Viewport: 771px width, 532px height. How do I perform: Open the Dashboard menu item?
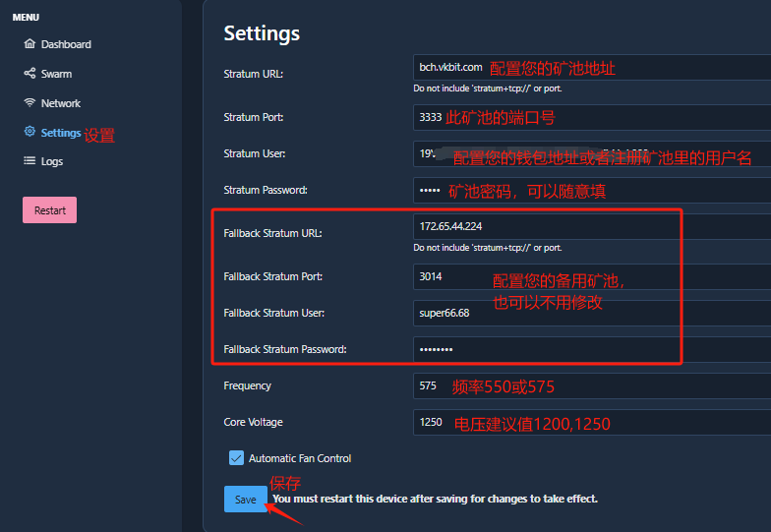66,44
